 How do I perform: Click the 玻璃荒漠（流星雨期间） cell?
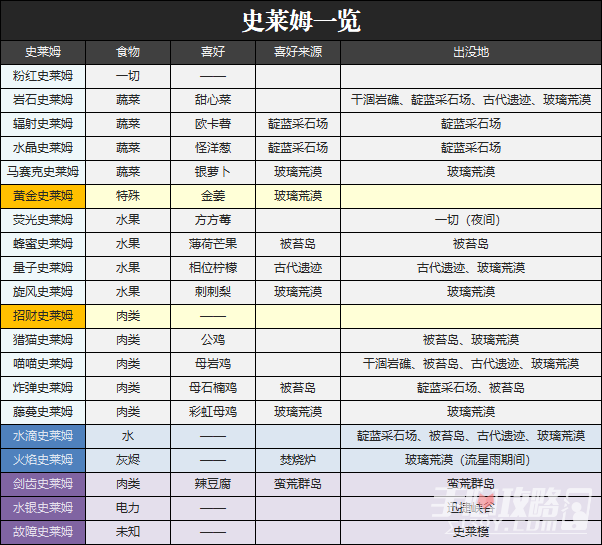click(470, 460)
